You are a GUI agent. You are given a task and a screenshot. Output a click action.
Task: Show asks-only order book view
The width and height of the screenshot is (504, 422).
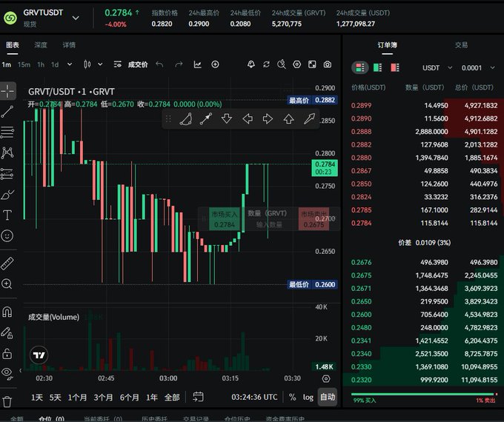click(x=395, y=68)
